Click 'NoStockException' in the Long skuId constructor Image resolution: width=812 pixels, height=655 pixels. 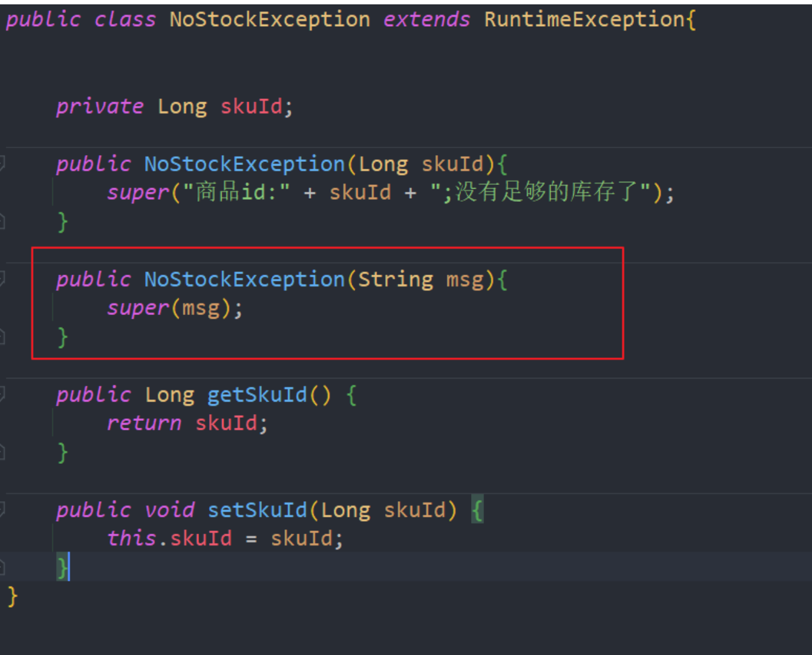[x=245, y=164]
